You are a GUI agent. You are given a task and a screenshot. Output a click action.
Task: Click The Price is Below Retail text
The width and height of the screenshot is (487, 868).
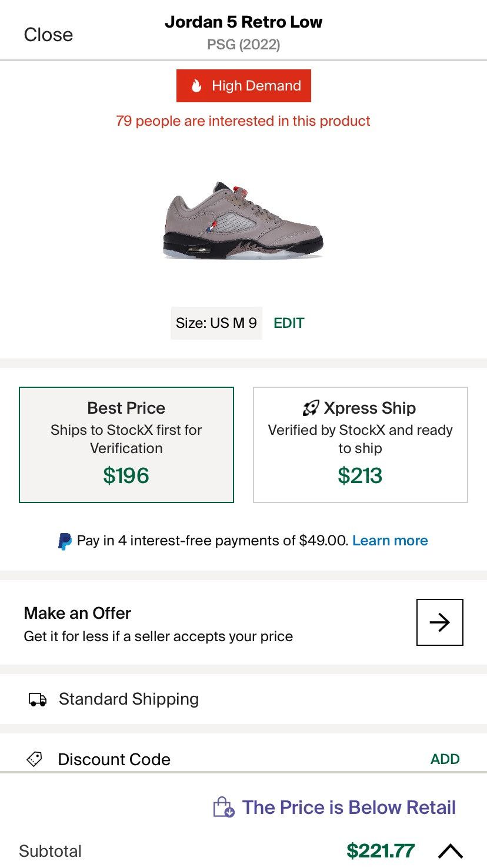point(349,807)
